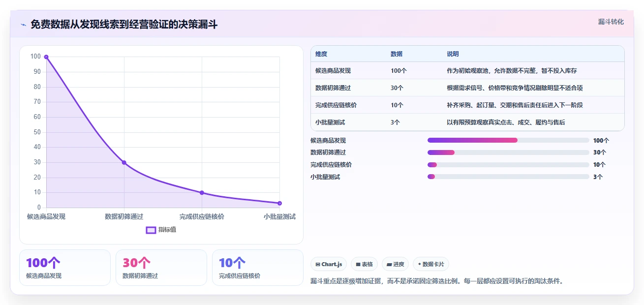The image size is (644, 305).
Task: Click the table value 30个
Action: pos(397,88)
